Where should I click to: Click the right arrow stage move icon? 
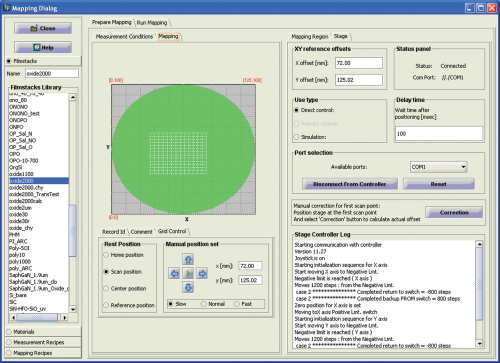coord(202,274)
